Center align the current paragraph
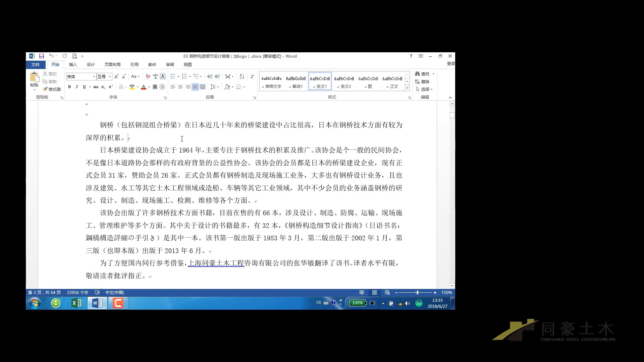This screenshot has width=644, height=362. click(x=180, y=87)
